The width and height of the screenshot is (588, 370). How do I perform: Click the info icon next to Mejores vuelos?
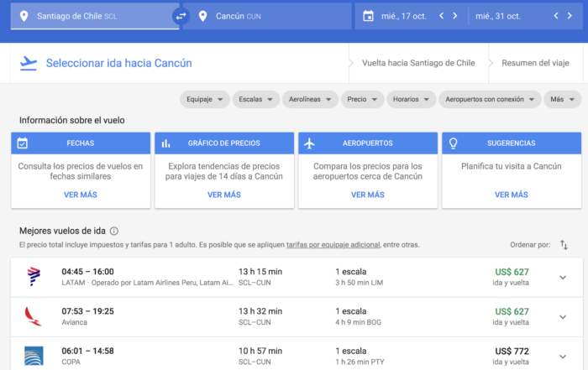point(114,231)
